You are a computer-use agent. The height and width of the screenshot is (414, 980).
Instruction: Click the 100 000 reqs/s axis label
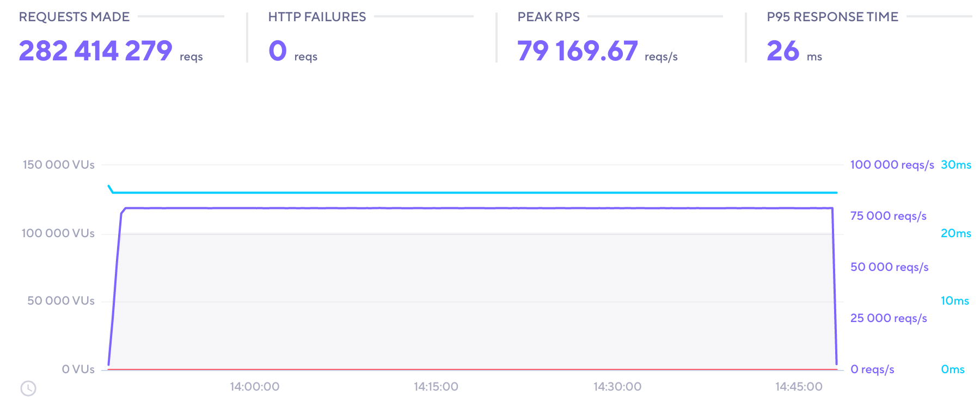coord(892,165)
